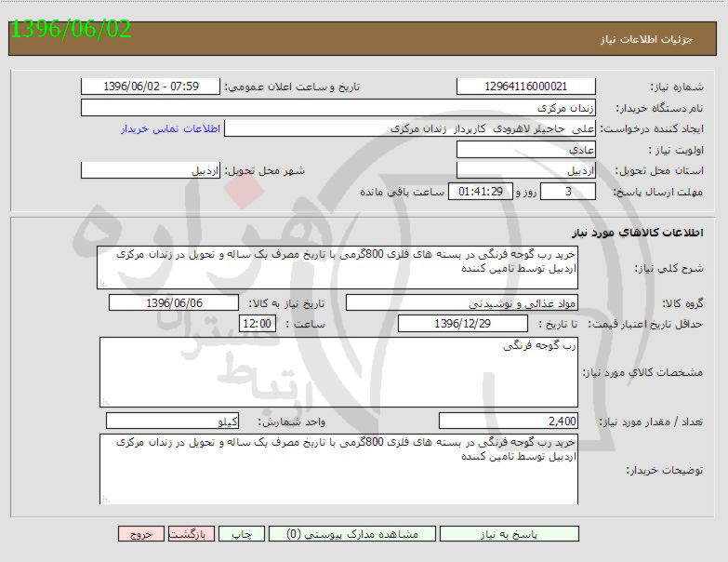The width and height of the screenshot is (728, 562).
Task: Click the شرح کلی نیاز text area
Action: [x=338, y=268]
